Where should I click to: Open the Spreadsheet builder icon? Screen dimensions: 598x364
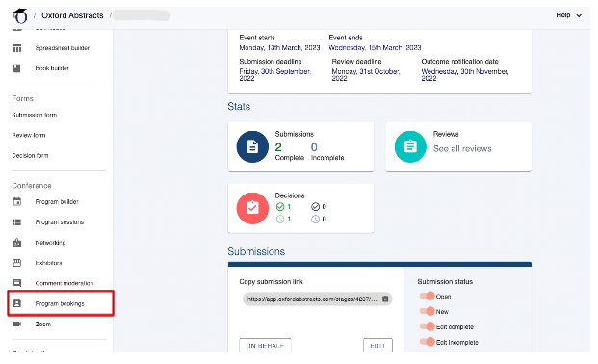(17, 48)
